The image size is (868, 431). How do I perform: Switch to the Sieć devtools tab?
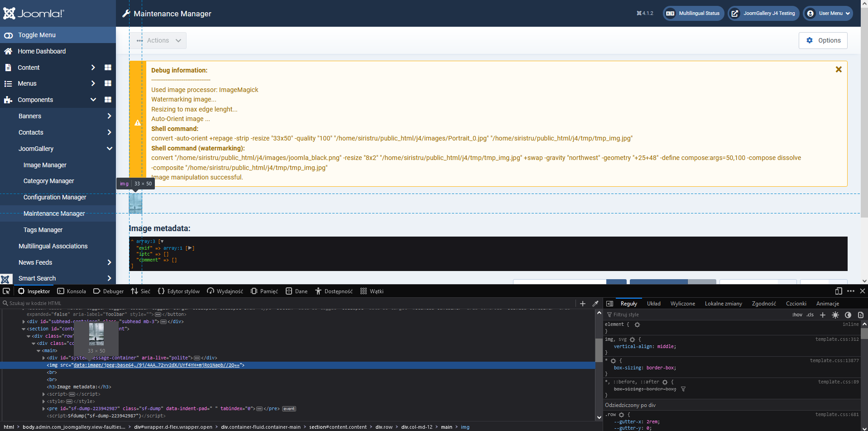140,291
